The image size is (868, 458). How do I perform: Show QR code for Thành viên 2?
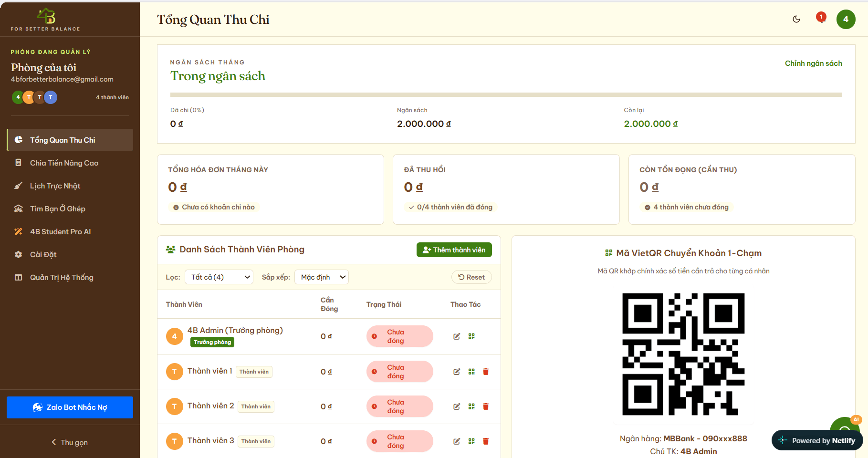click(x=471, y=406)
